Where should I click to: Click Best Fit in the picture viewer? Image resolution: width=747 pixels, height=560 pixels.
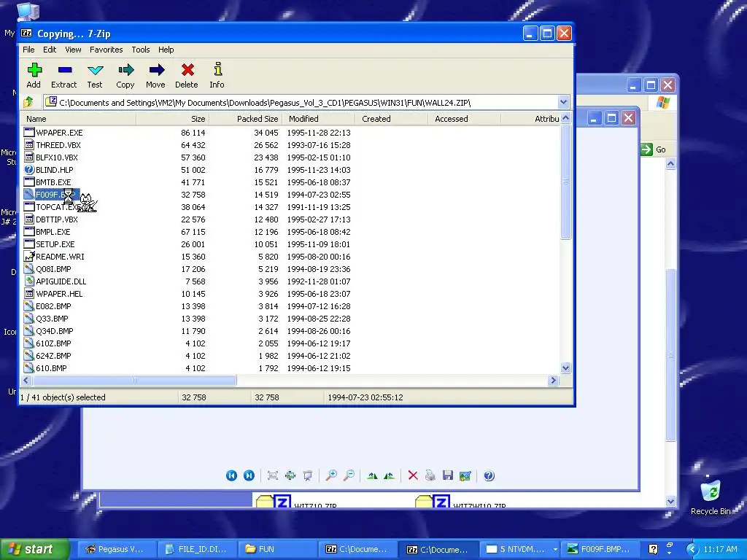(273, 475)
